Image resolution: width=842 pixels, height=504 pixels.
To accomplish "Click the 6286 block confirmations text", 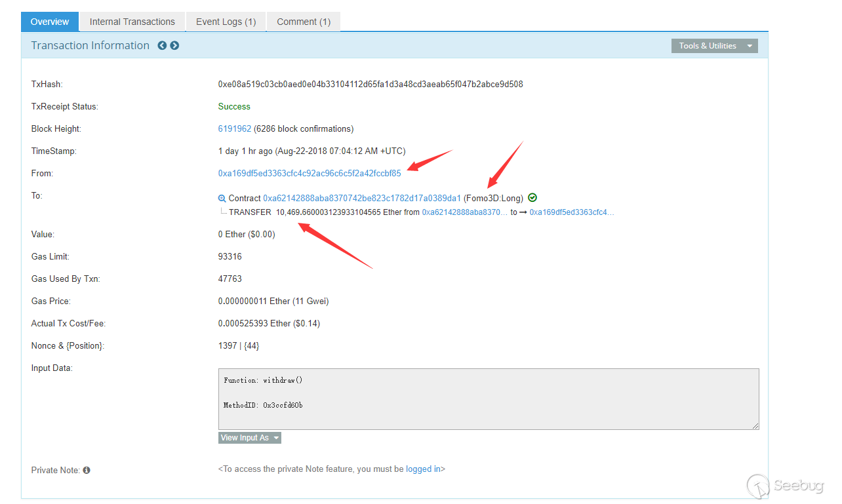I will (x=304, y=128).
